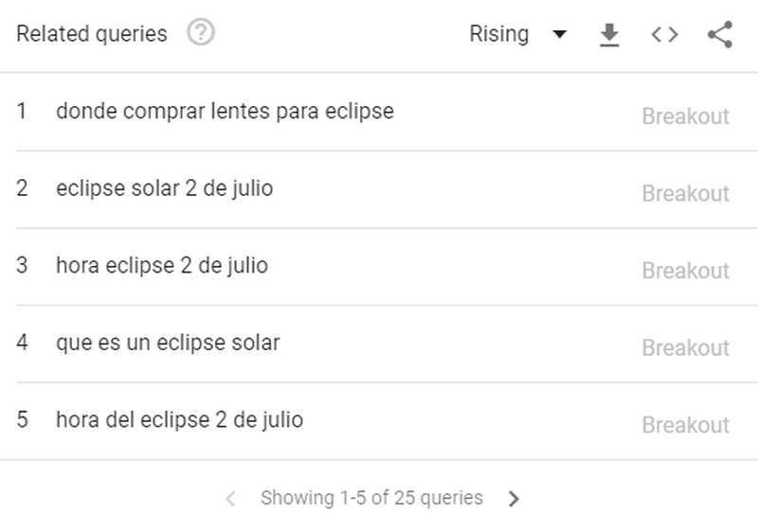The width and height of the screenshot is (758, 532).
Task: Share the related queries widget
Action: (x=720, y=35)
